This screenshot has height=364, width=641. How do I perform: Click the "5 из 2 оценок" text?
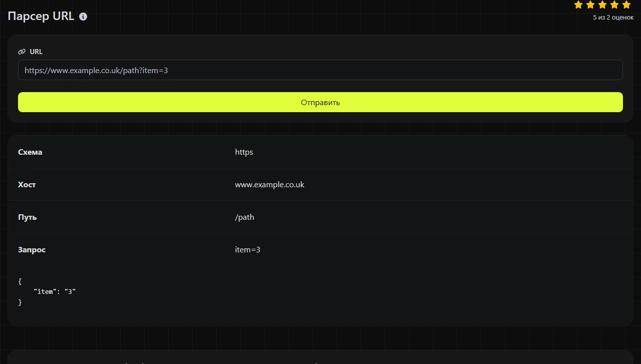tap(613, 18)
